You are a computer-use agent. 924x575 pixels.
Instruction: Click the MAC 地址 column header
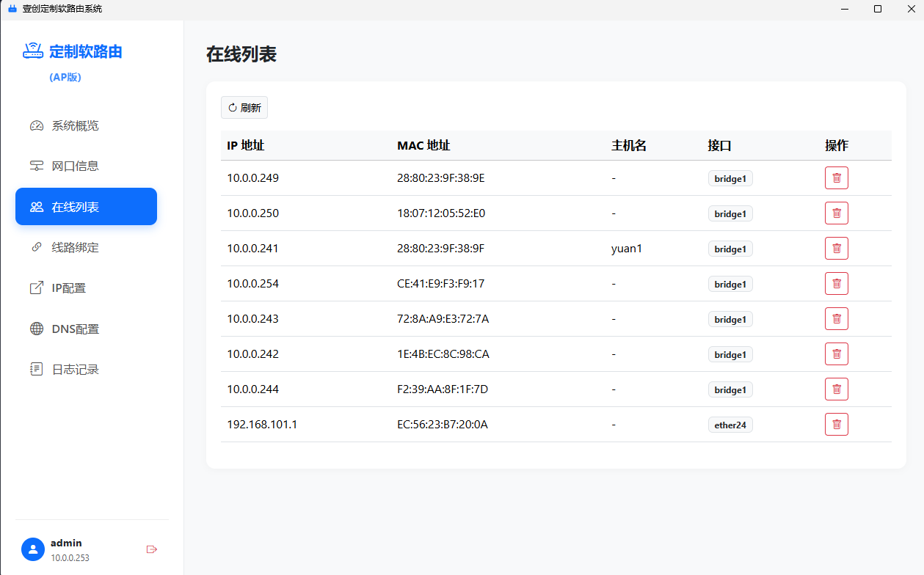pos(423,145)
